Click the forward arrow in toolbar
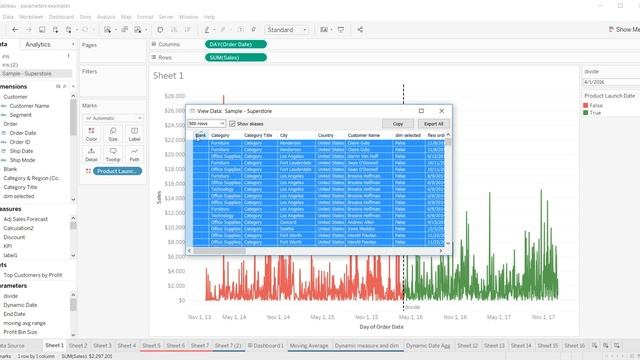The height and width of the screenshot is (360, 640). click(29, 30)
